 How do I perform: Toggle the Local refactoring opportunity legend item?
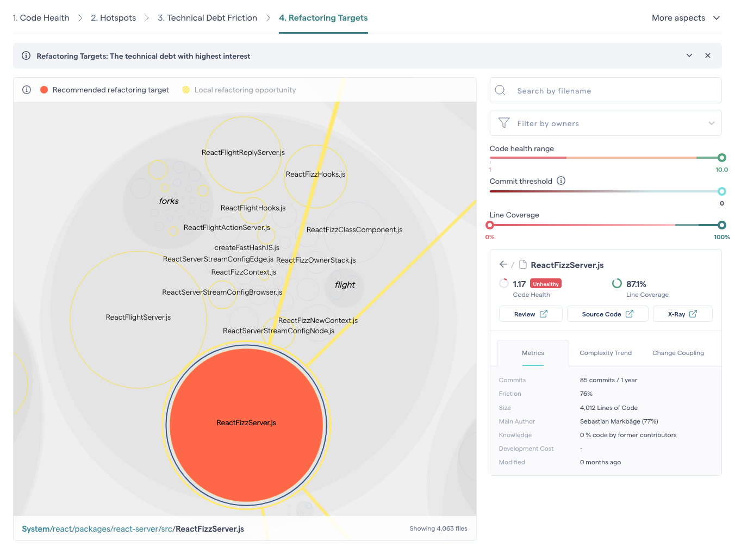(238, 90)
